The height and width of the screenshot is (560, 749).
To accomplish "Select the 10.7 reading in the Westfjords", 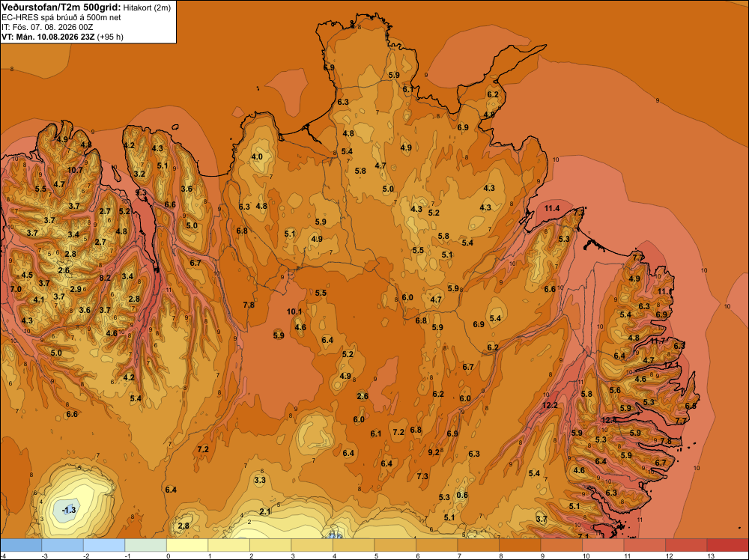I will pyautogui.click(x=75, y=170).
